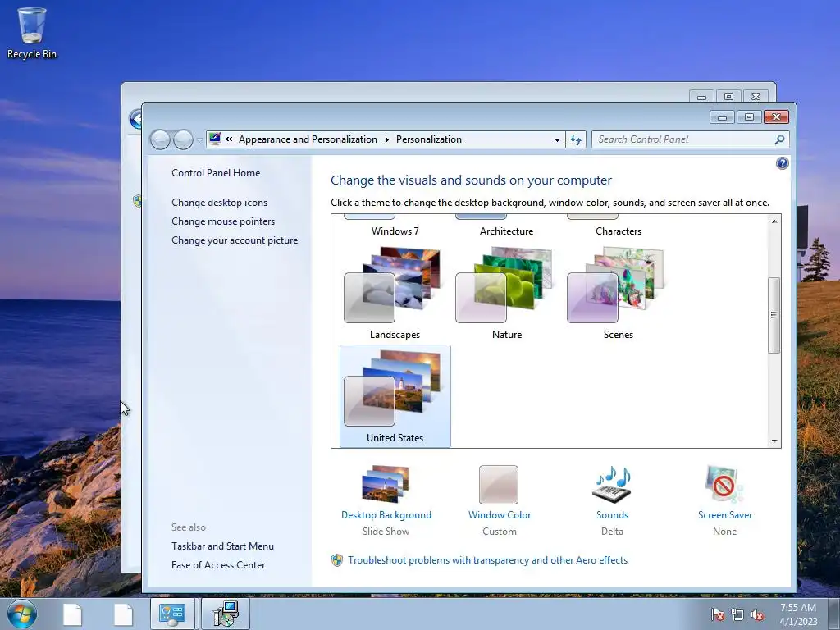The width and height of the screenshot is (840, 630).
Task: Minimize the background window behind Personalization
Action: click(702, 97)
